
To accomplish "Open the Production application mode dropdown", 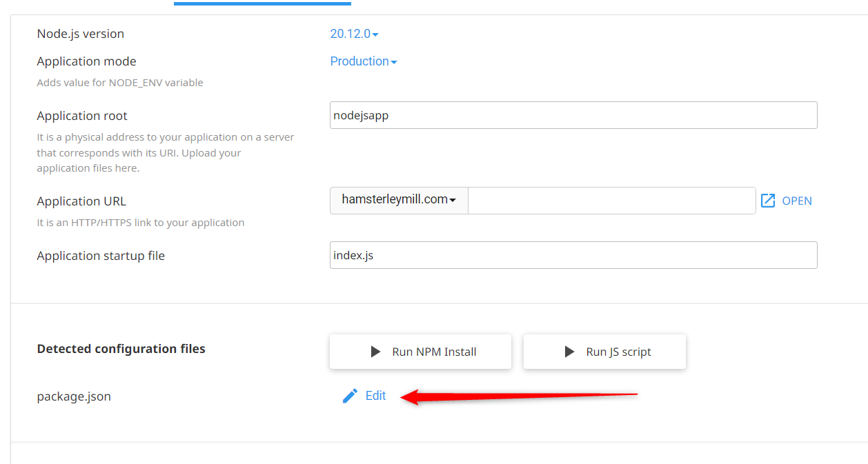I will (x=364, y=61).
